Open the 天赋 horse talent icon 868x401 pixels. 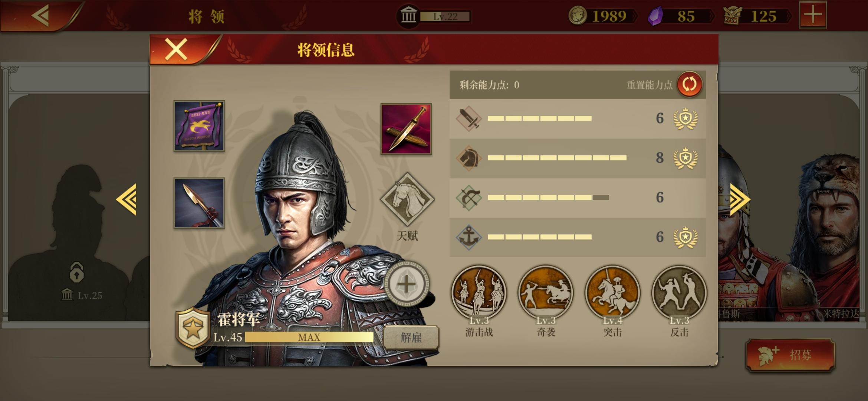click(x=407, y=199)
